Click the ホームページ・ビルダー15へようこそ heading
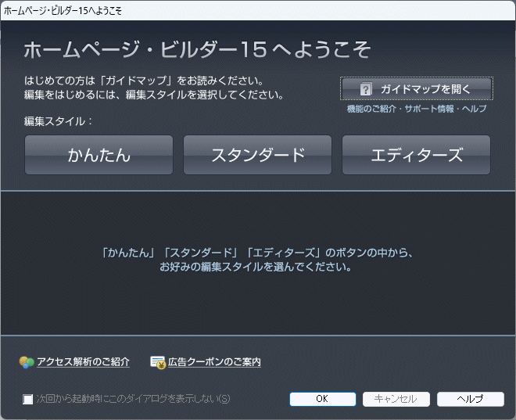This screenshot has height=420, width=516. (198, 50)
